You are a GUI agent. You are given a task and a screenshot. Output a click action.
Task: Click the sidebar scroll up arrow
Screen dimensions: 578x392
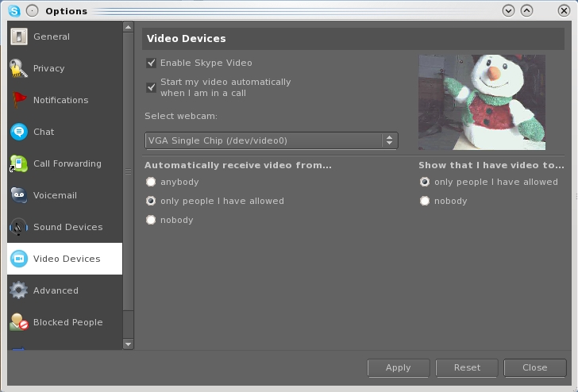(x=128, y=27)
